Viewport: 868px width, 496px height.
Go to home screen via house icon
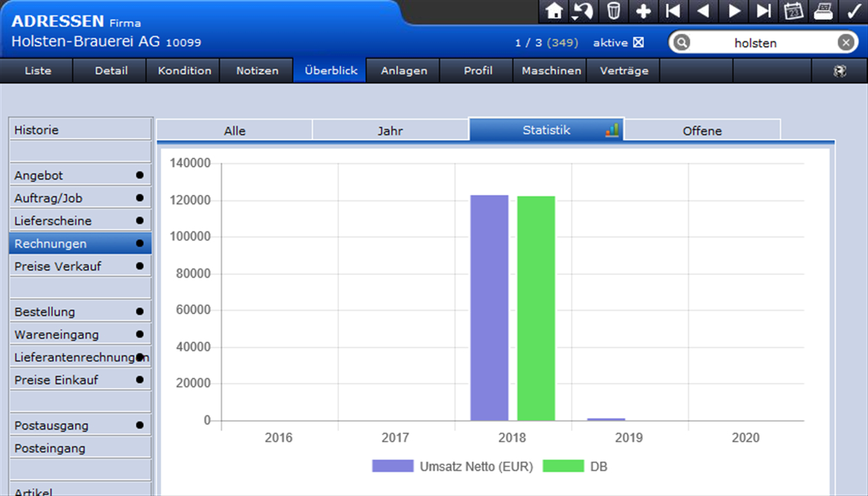(x=555, y=11)
